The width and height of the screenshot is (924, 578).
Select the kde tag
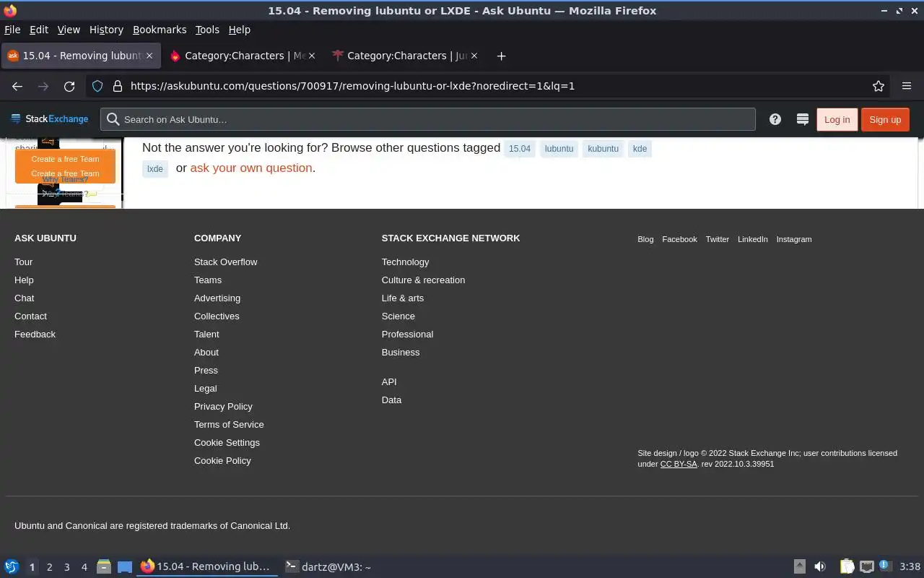[x=640, y=149]
